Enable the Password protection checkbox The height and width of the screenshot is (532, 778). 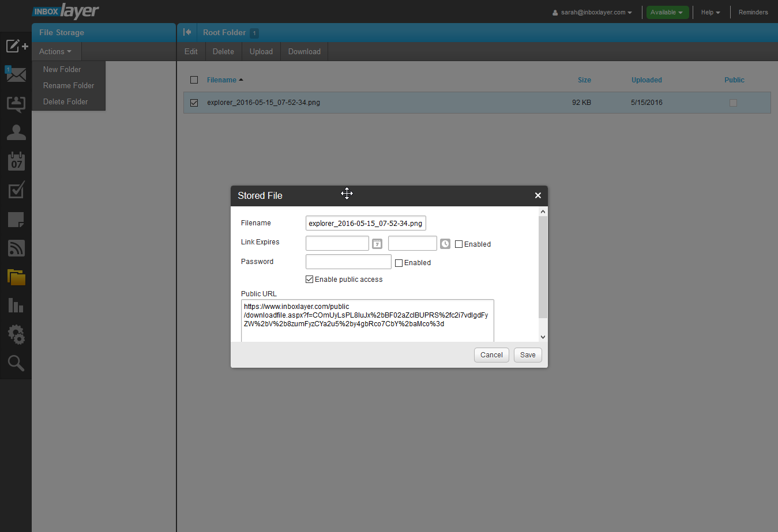pos(399,263)
